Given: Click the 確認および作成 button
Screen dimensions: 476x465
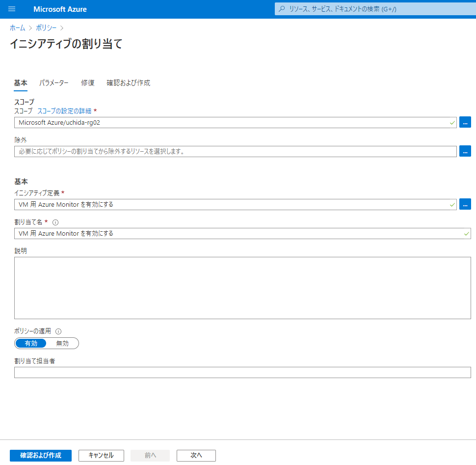Looking at the screenshot, I should (41, 455).
